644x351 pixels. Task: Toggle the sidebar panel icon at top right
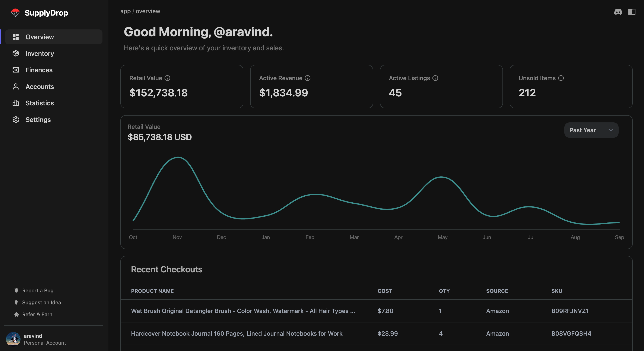[631, 12]
